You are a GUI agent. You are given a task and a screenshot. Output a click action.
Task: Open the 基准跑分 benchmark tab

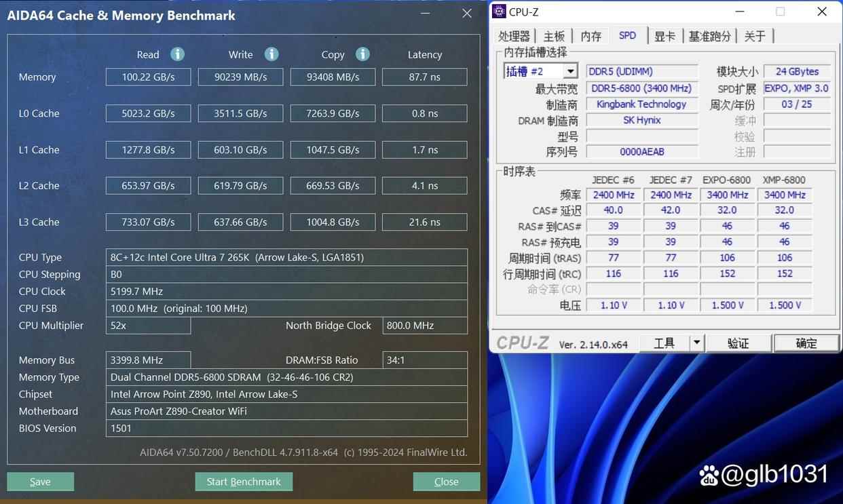click(x=709, y=35)
